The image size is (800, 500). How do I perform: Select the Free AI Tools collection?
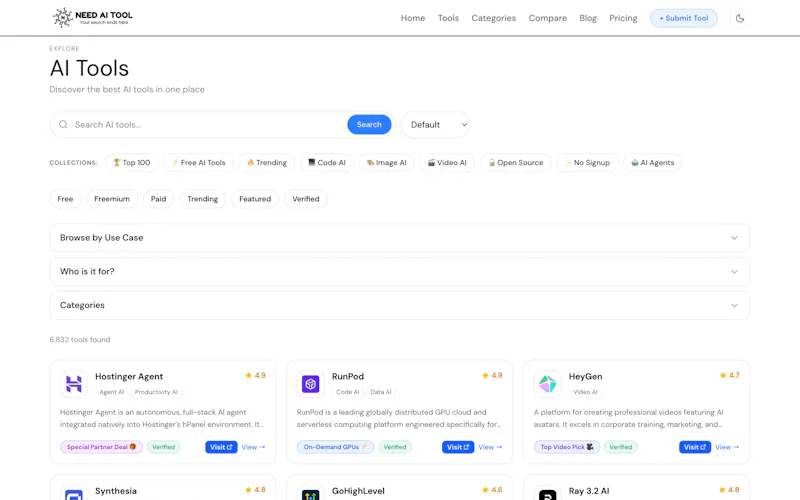[198, 163]
